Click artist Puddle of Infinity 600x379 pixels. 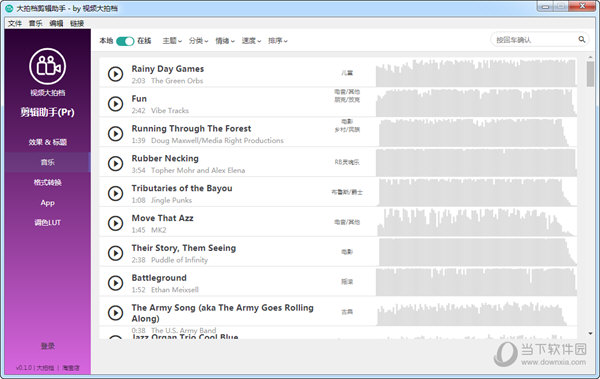pos(179,260)
